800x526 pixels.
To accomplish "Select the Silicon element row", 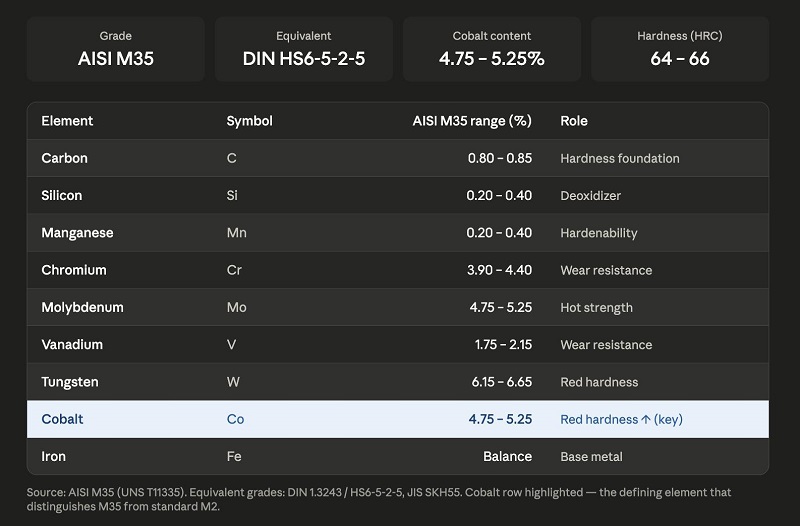I will click(x=398, y=195).
